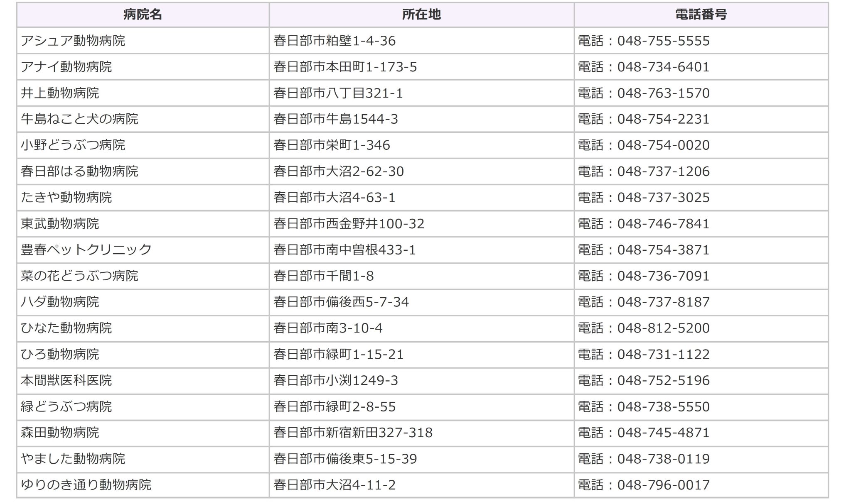The height and width of the screenshot is (504, 851).
Task: Click address 春日部市大沼4-63-1
Action: pos(334,198)
